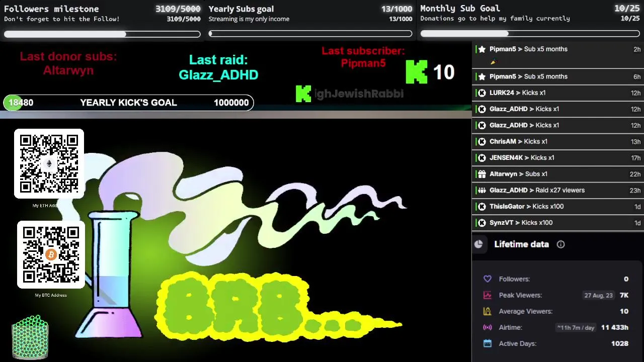Click the Kick icon beside SynzVT

tap(482, 223)
